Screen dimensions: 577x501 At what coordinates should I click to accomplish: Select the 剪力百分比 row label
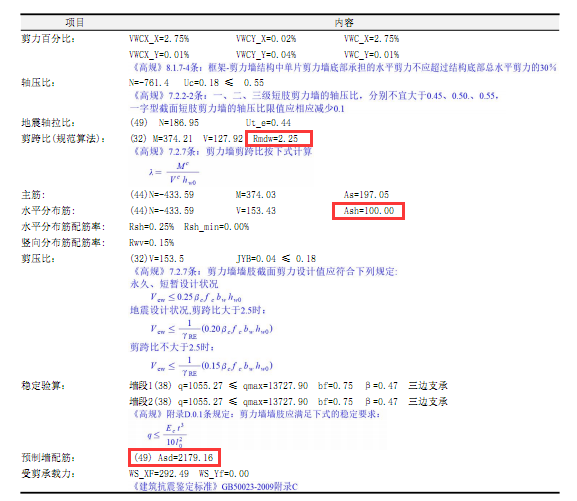tap(48, 39)
